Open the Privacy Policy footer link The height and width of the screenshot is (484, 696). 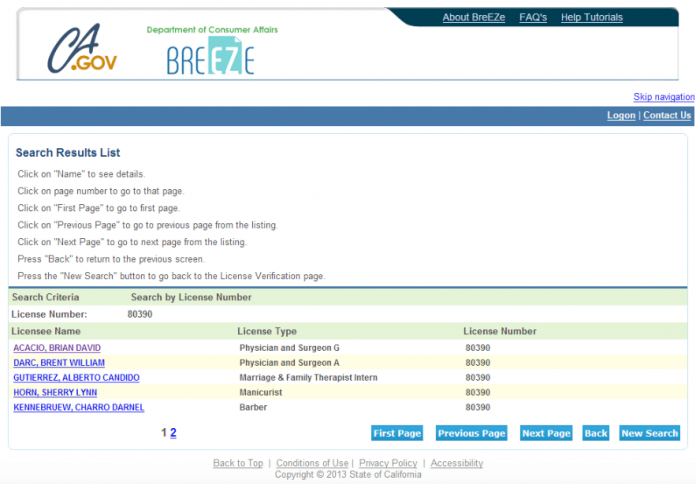[388, 463]
